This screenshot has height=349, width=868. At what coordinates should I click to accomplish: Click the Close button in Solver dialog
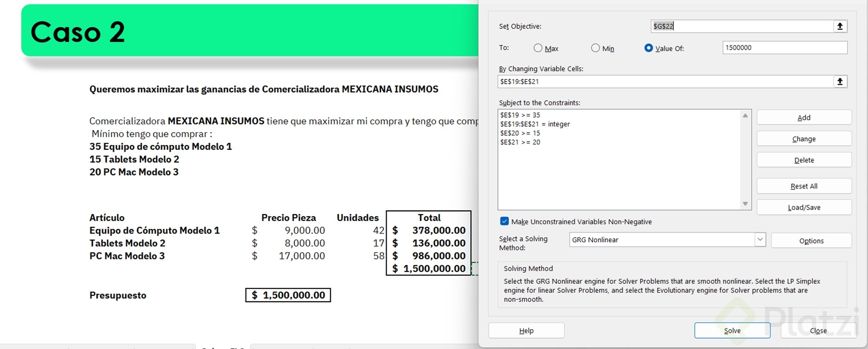[x=818, y=330]
